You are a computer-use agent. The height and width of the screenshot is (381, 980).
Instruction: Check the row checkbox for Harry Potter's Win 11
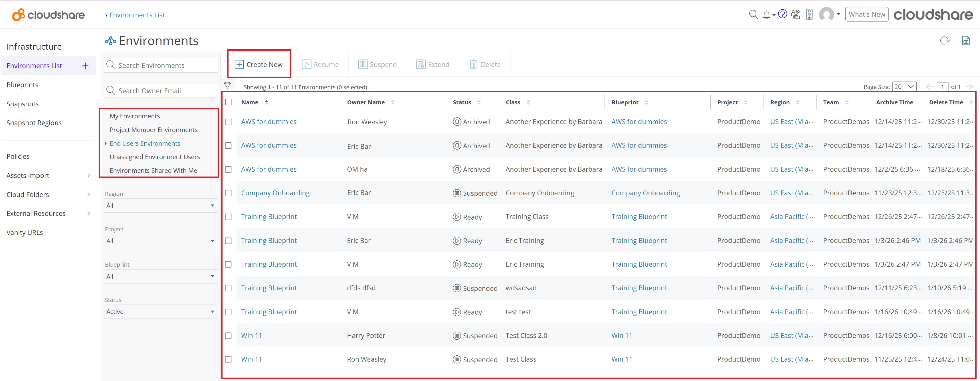click(x=229, y=336)
